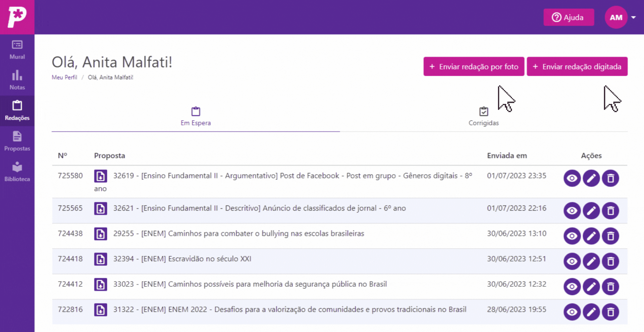Edit essay 722816 with pencil icon
This screenshot has width=644, height=332.
tap(591, 312)
